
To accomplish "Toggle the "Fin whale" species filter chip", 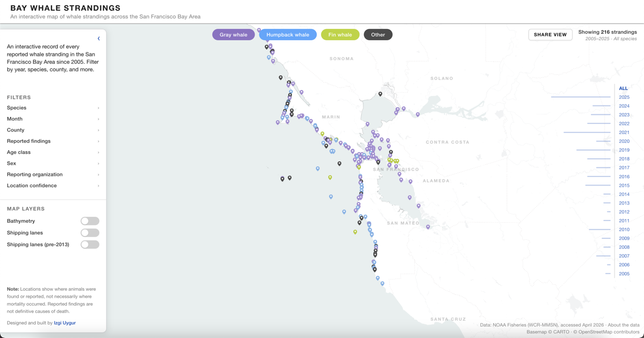I will tap(340, 34).
